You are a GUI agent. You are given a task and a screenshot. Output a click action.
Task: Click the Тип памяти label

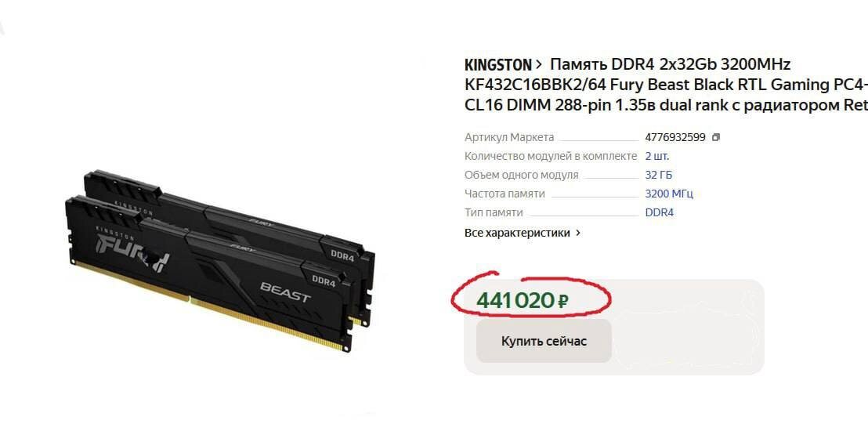click(494, 212)
